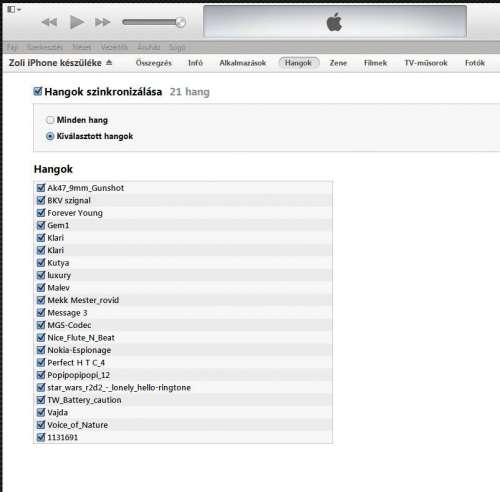Go to the Alkalmazások tab

[243, 63]
